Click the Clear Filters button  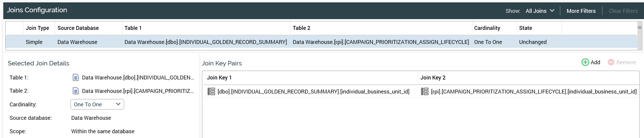(623, 11)
